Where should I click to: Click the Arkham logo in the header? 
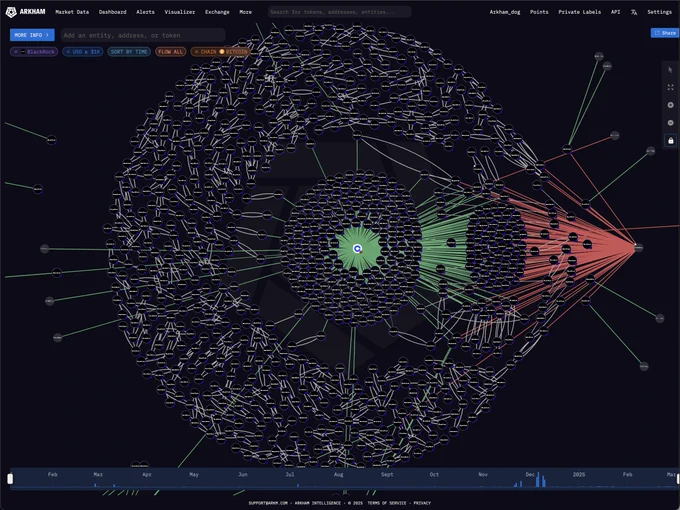tap(26, 12)
